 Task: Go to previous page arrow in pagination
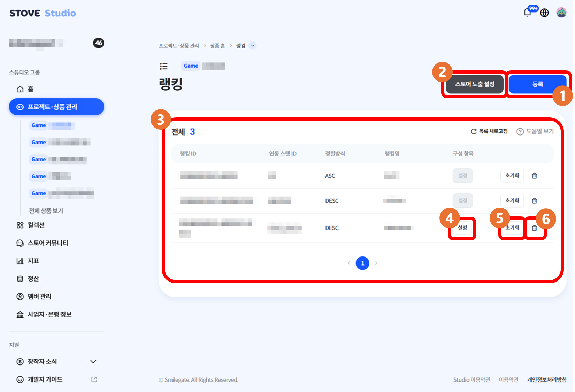[x=349, y=263]
